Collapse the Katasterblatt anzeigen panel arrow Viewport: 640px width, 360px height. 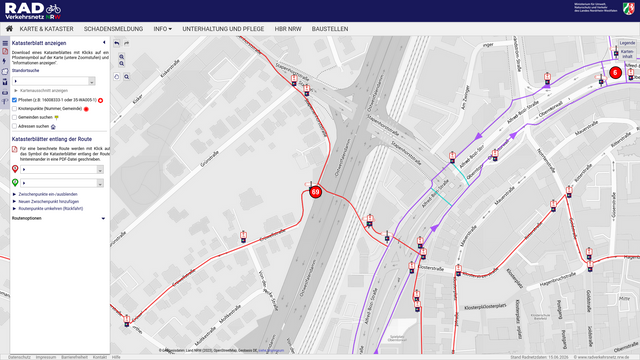(x=104, y=42)
